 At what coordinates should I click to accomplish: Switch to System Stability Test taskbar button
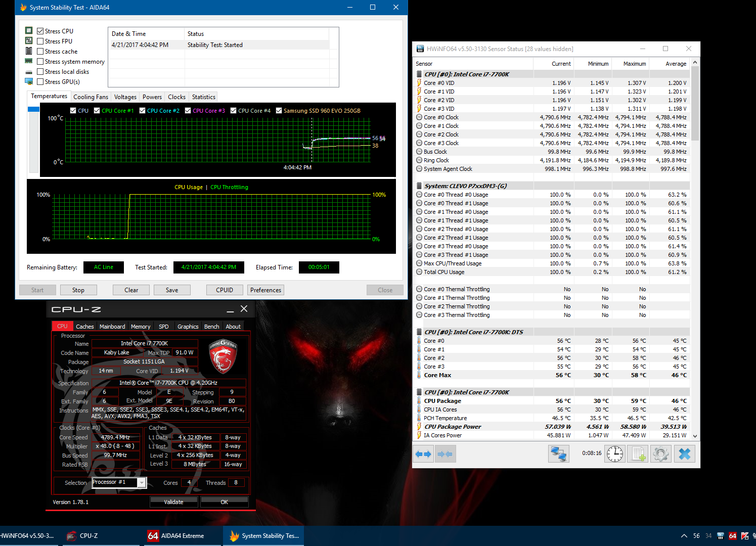(263, 536)
